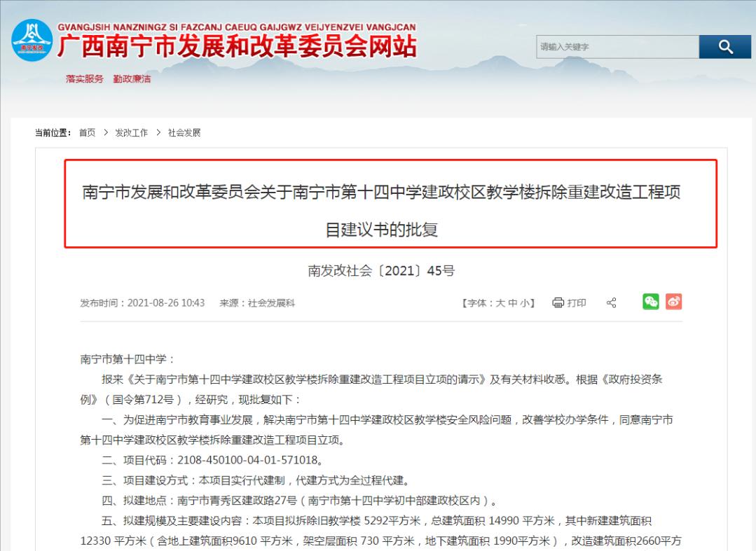Open the share options icon
The height and width of the screenshot is (551, 756).
610,302
